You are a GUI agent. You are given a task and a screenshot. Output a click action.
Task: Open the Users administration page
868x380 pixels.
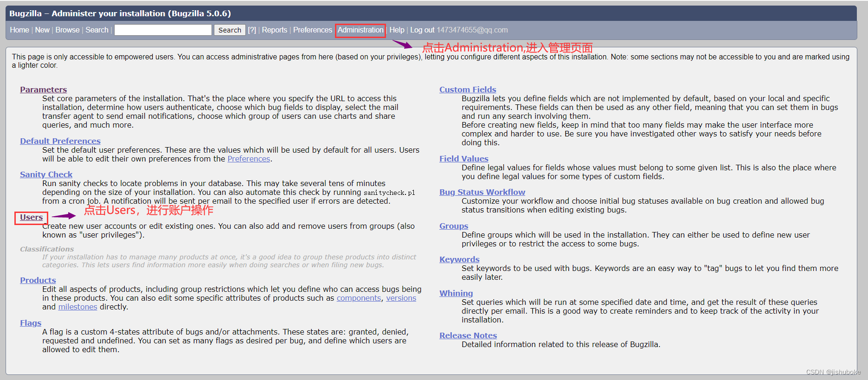click(x=31, y=217)
